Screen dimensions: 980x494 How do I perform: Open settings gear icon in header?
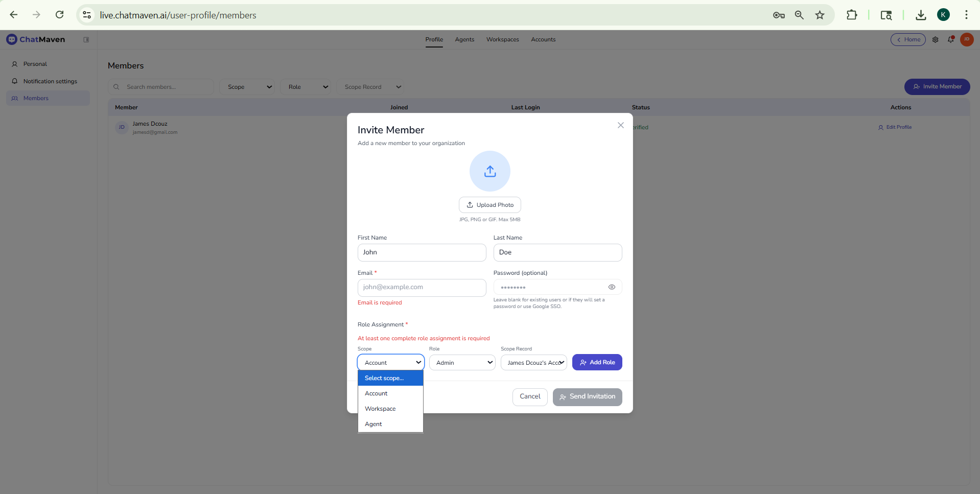click(x=935, y=40)
